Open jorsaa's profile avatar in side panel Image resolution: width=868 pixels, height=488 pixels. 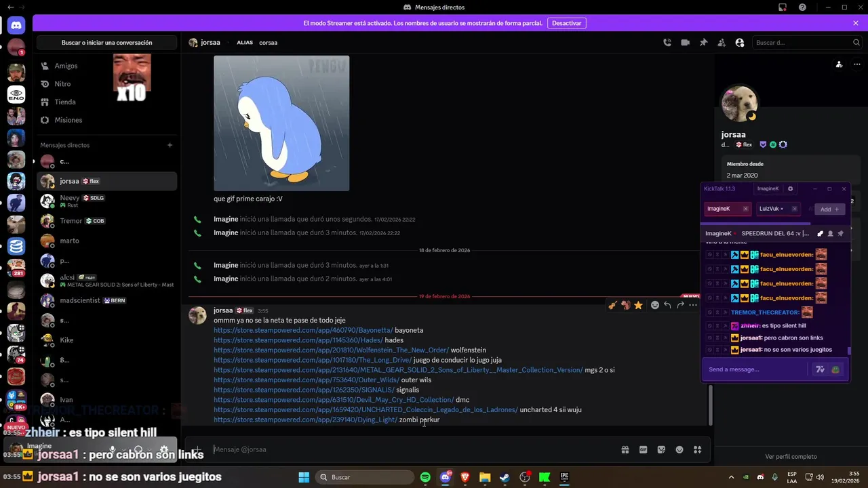(739, 104)
